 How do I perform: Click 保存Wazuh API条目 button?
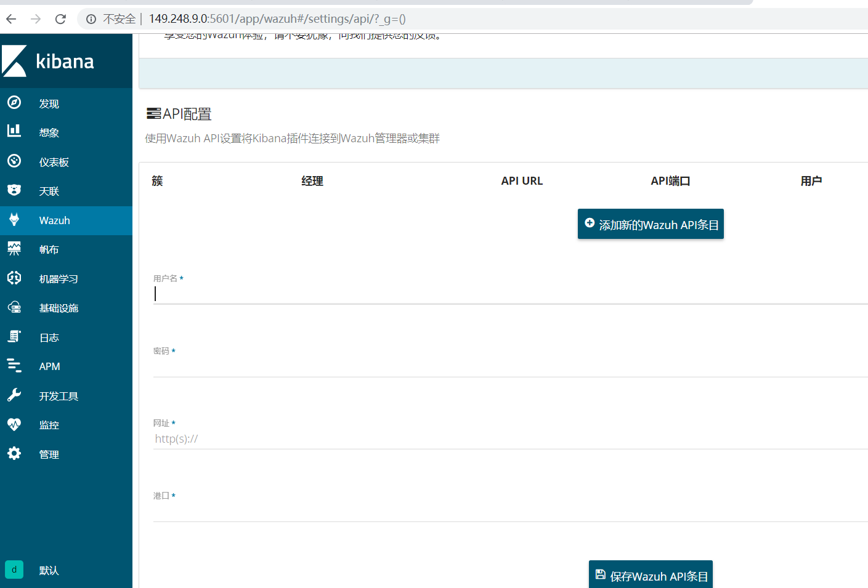point(651,574)
